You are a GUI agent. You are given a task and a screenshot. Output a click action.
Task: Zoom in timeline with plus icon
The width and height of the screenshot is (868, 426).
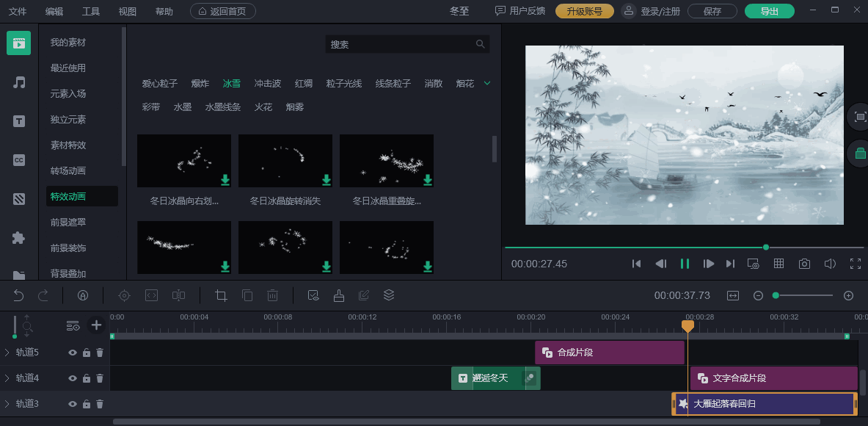pos(849,296)
